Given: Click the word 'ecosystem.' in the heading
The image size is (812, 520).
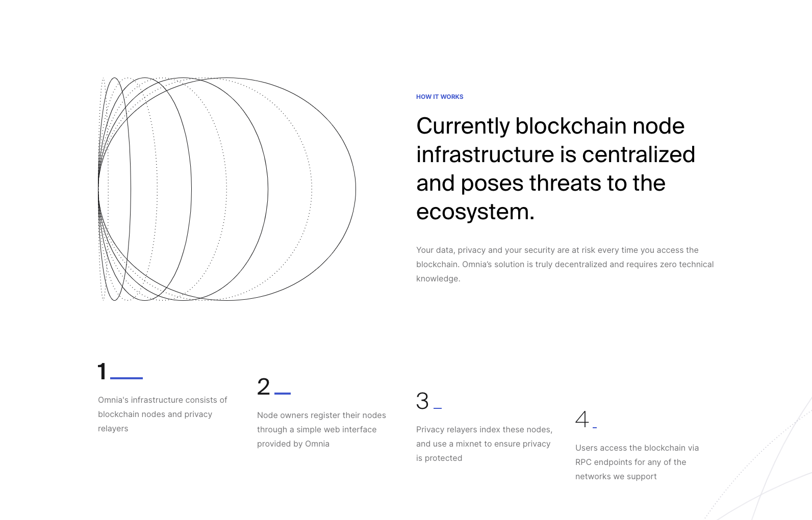Looking at the screenshot, I should click(475, 212).
